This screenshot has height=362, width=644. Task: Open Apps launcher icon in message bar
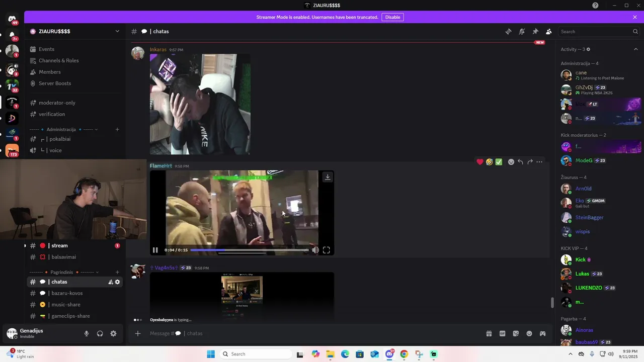[x=542, y=333]
